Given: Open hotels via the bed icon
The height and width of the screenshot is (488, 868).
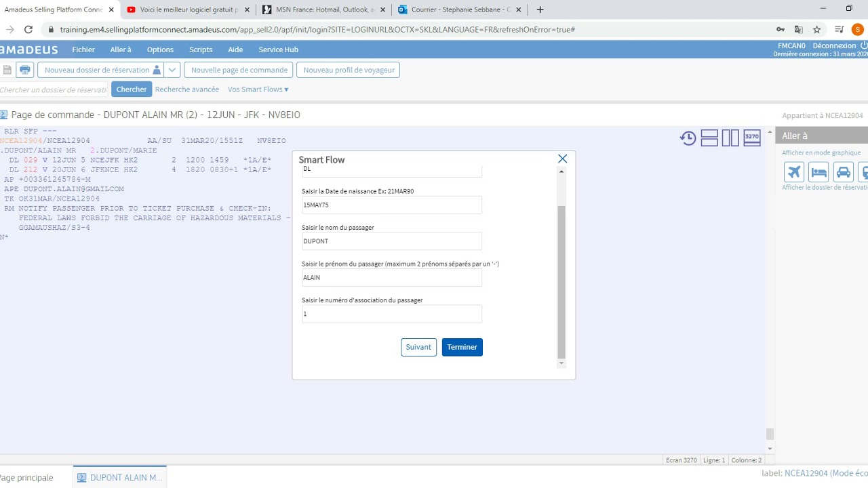Looking at the screenshot, I should click(x=818, y=172).
